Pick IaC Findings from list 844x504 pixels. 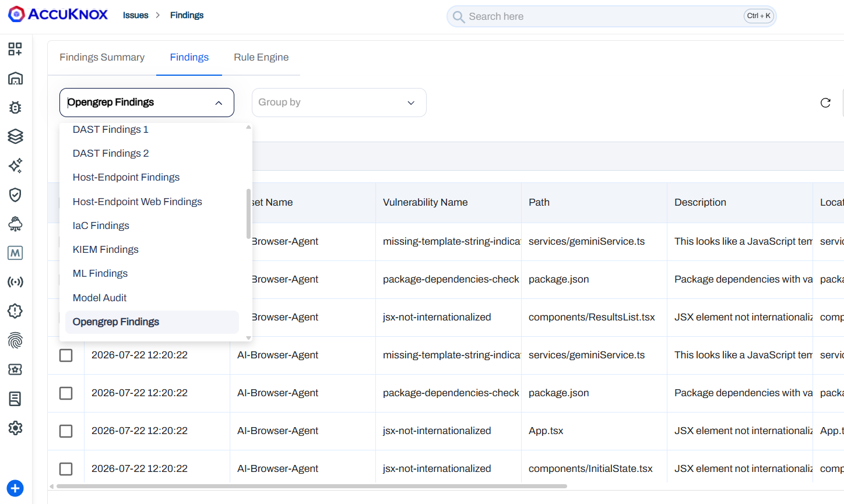pyautogui.click(x=152, y=225)
